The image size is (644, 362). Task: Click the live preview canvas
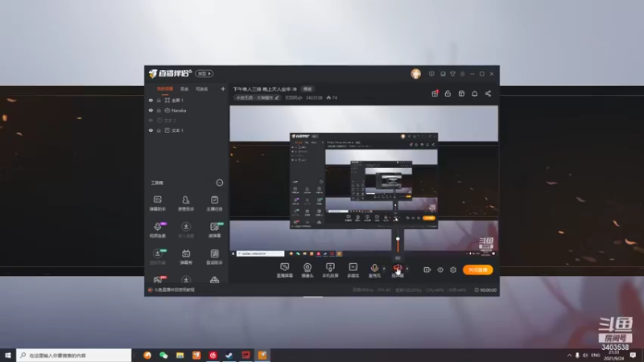[364, 182]
